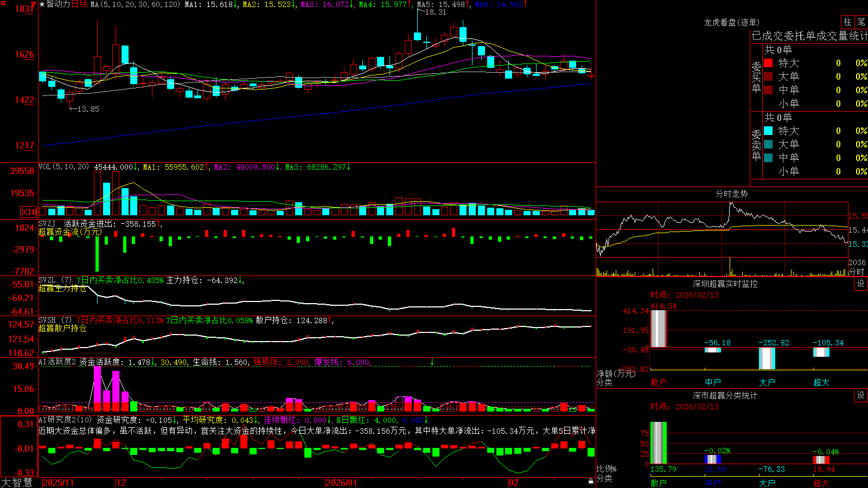Screen dimensions: 868x488
Task: Select the SVZL (7) indicator label
Action: (55, 280)
